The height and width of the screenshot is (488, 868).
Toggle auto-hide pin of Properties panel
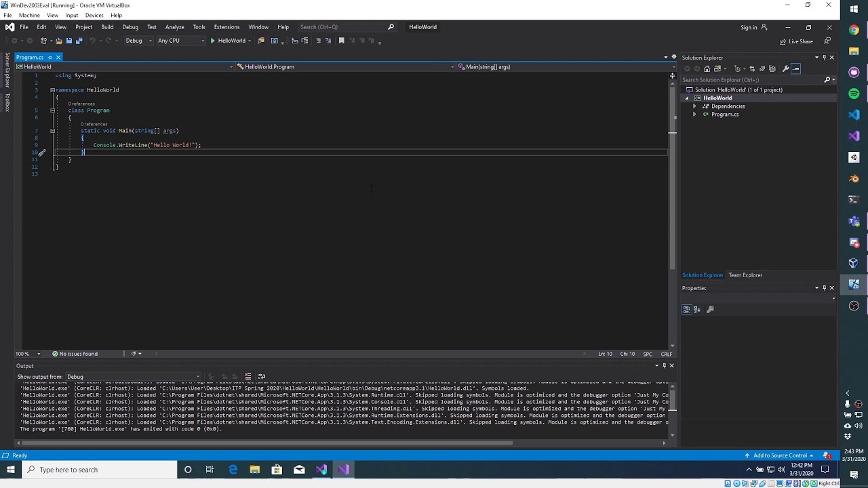point(824,288)
